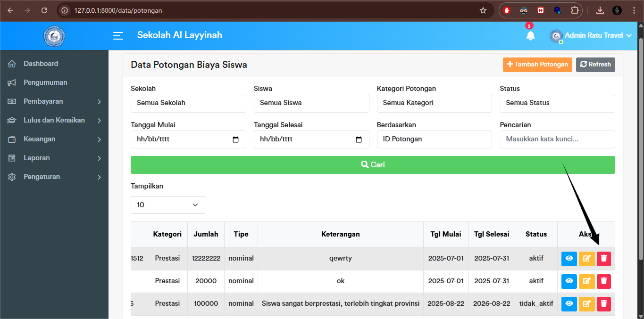644x319 pixels.
Task: Open the Tampilkan rows-per-page dropdown
Action: coord(167,204)
